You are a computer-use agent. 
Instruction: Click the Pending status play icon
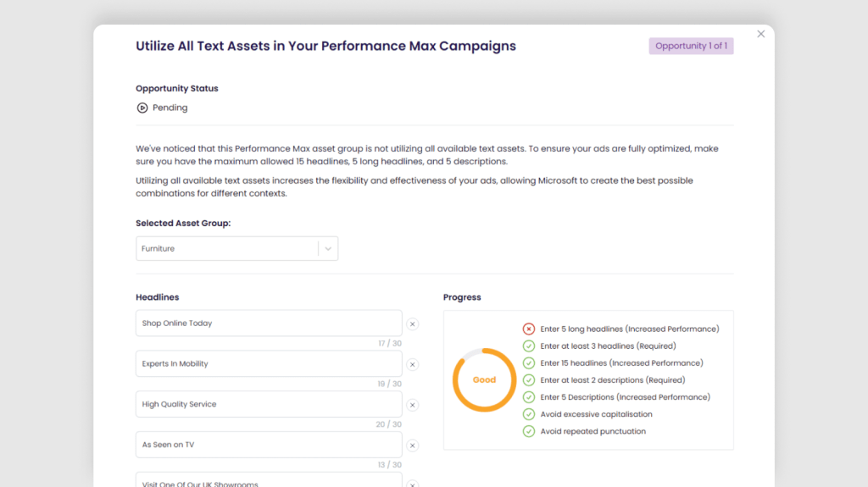(142, 108)
